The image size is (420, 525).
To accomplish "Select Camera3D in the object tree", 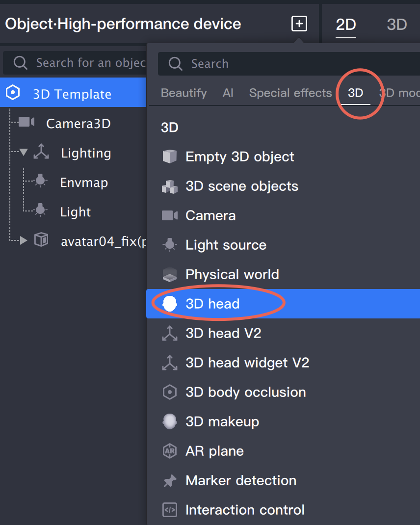I will (x=78, y=124).
